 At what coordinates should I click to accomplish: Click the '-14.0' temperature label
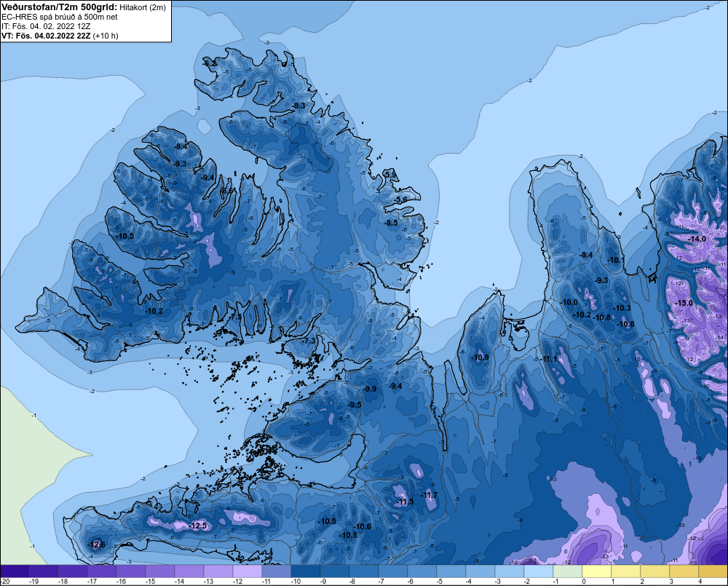697,239
